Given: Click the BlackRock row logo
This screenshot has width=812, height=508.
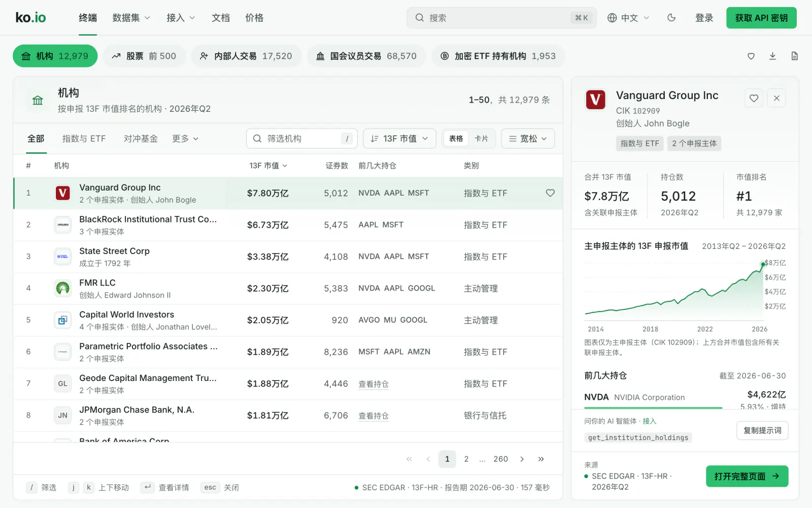Looking at the screenshot, I should (x=63, y=225).
